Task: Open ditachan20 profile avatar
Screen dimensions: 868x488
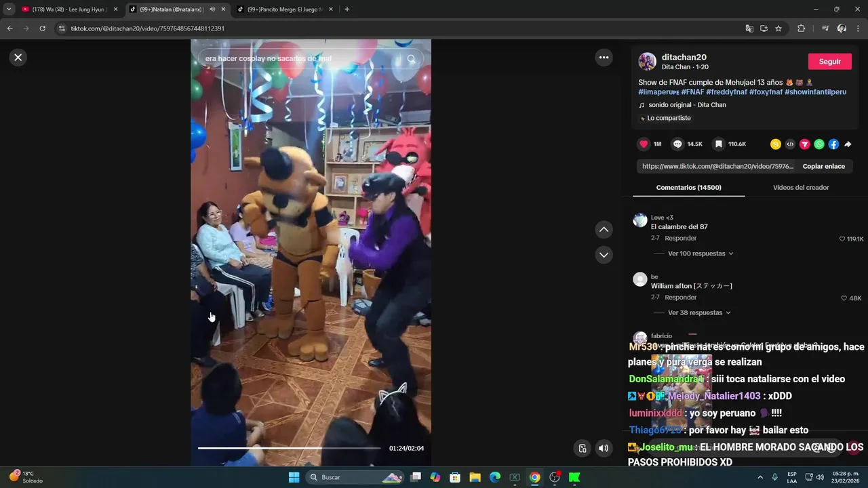Action: tap(647, 62)
